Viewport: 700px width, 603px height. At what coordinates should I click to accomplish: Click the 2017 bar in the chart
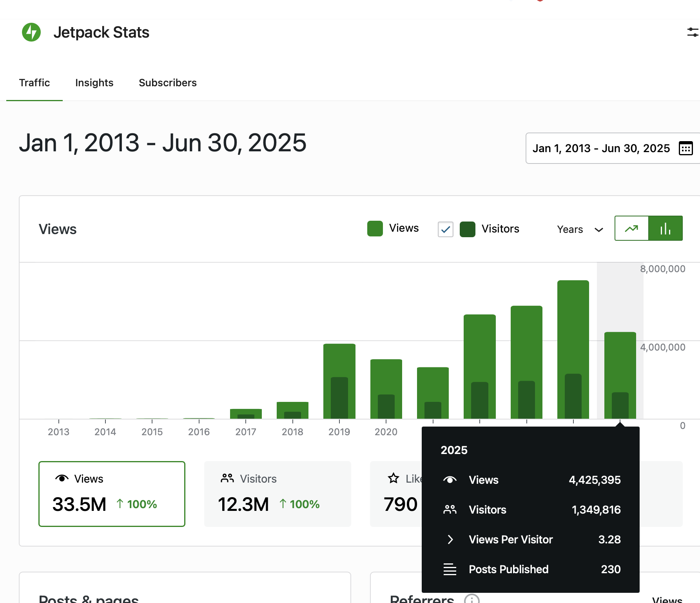tap(246, 414)
